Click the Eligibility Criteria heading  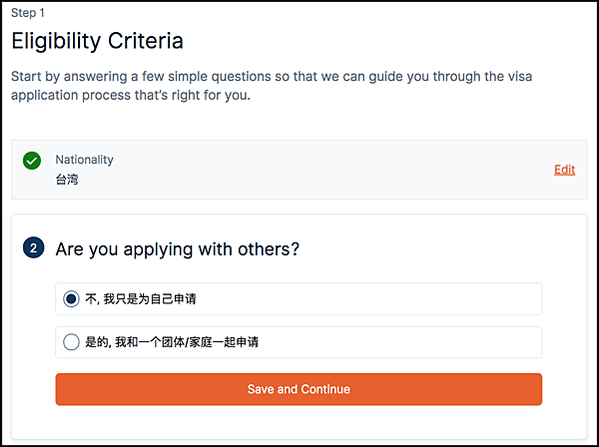[97, 40]
